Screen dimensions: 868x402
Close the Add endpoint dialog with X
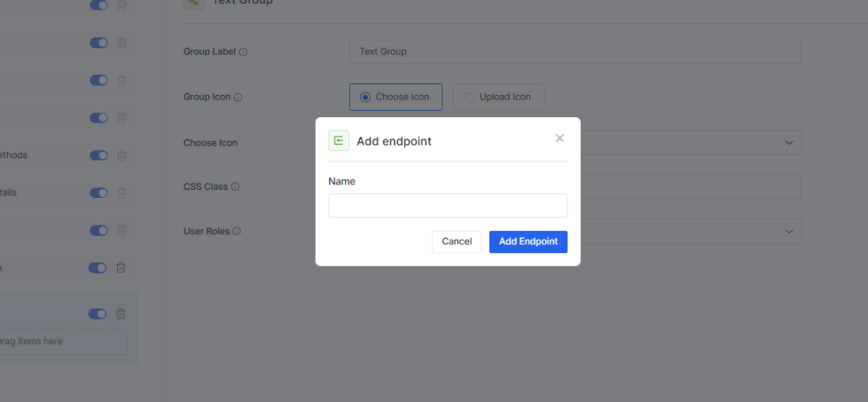(559, 138)
